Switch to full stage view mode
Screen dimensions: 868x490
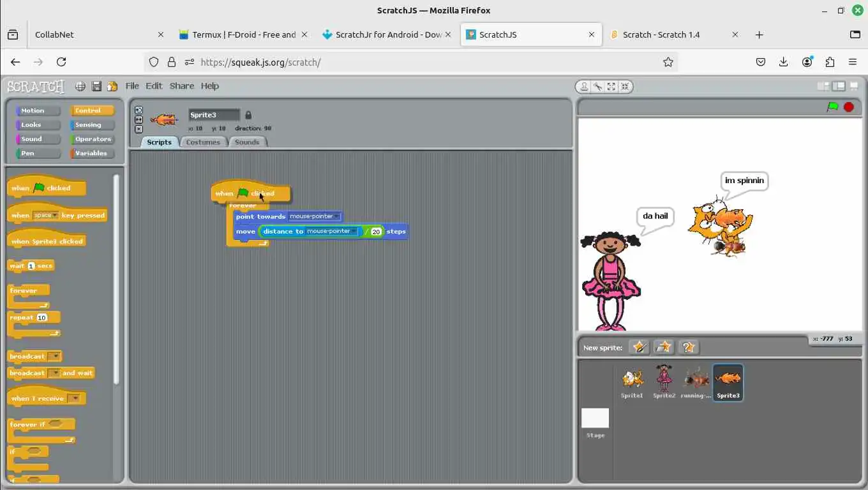point(839,86)
